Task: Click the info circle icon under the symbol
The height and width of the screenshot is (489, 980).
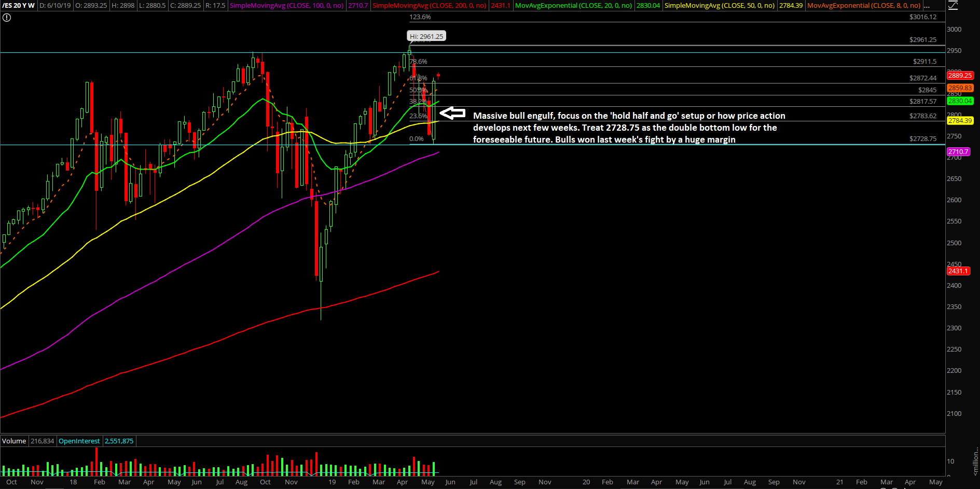Action: tap(6, 18)
